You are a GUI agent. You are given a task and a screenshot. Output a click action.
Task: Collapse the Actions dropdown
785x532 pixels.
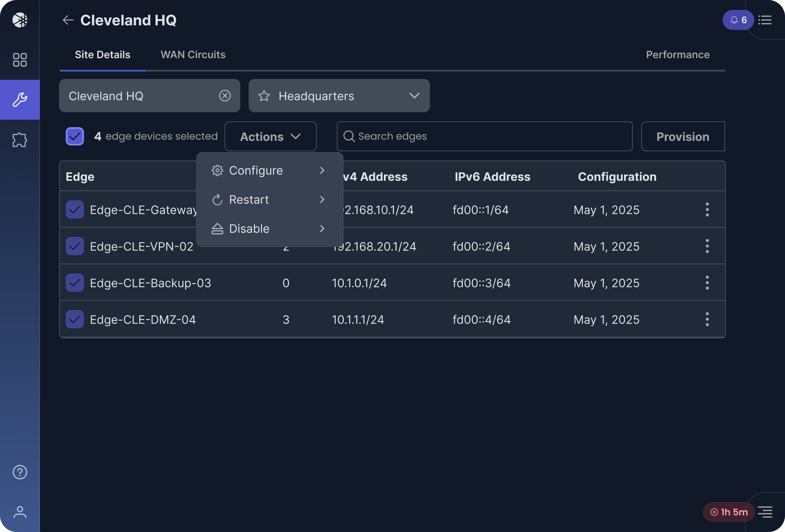pyautogui.click(x=270, y=136)
